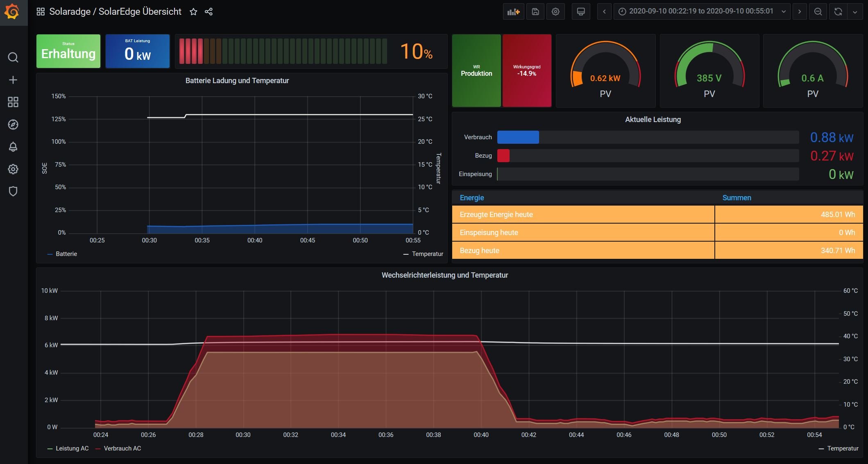
Task: Toggle the Leistung AC legend series
Action: 72,448
